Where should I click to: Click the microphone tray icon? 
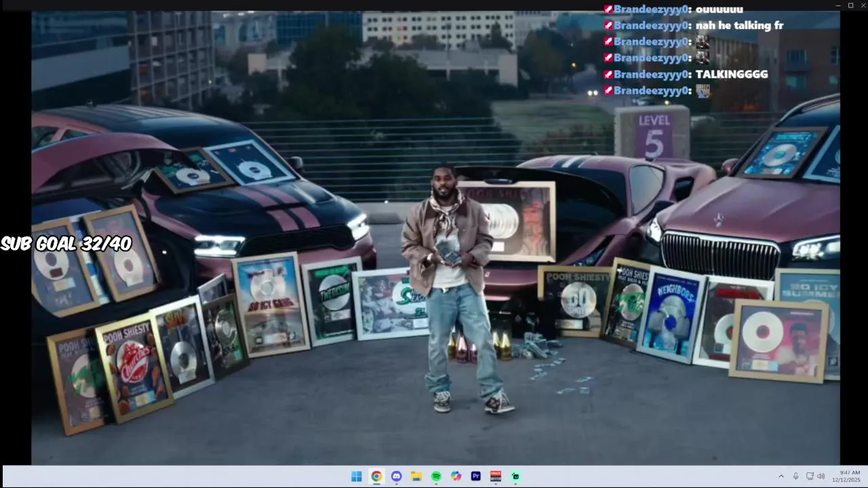click(795, 476)
